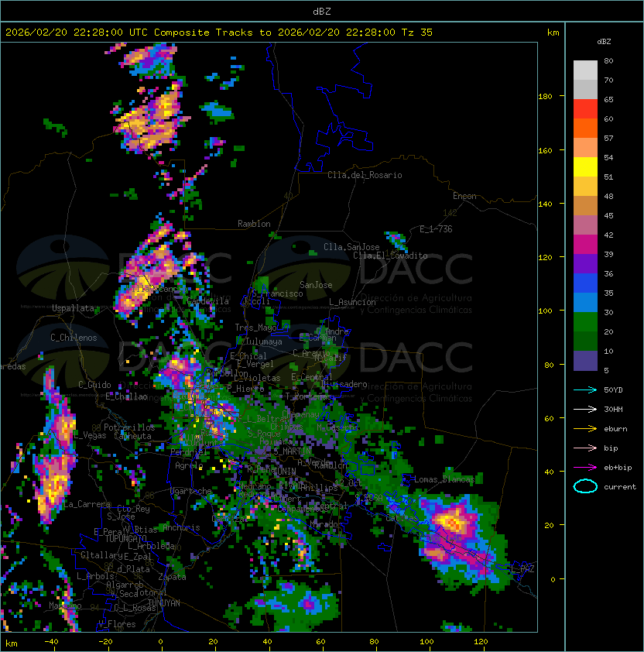Click the 'S_MARTIN' map label
Viewport: 644px width, 652px height.
point(293,451)
